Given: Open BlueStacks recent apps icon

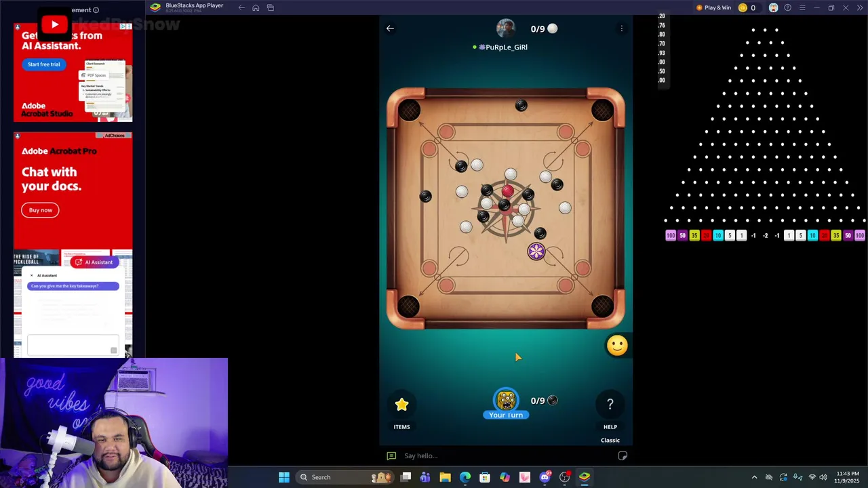Looking at the screenshot, I should point(271,7).
